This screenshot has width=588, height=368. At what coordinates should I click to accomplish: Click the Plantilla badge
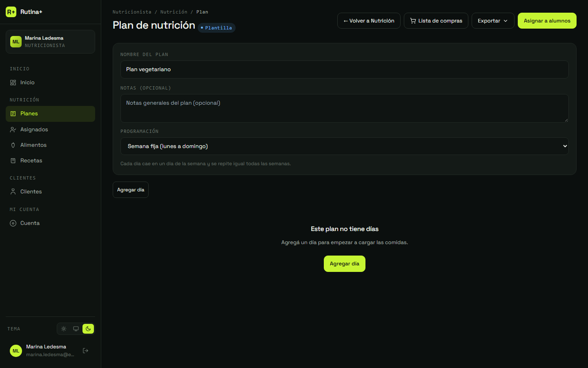[x=217, y=28]
